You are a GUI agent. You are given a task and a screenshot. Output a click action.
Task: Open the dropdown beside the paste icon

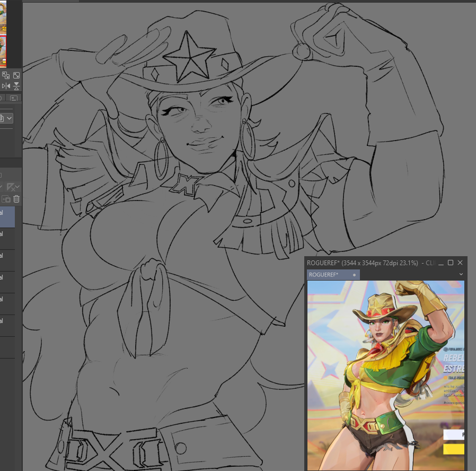coord(10,118)
